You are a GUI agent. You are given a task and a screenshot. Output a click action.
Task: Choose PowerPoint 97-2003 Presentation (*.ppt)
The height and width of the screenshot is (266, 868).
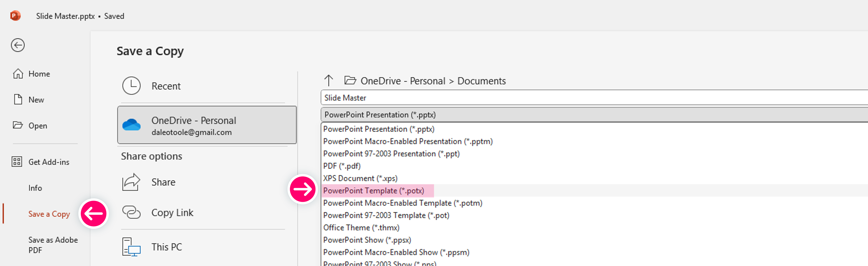click(391, 154)
